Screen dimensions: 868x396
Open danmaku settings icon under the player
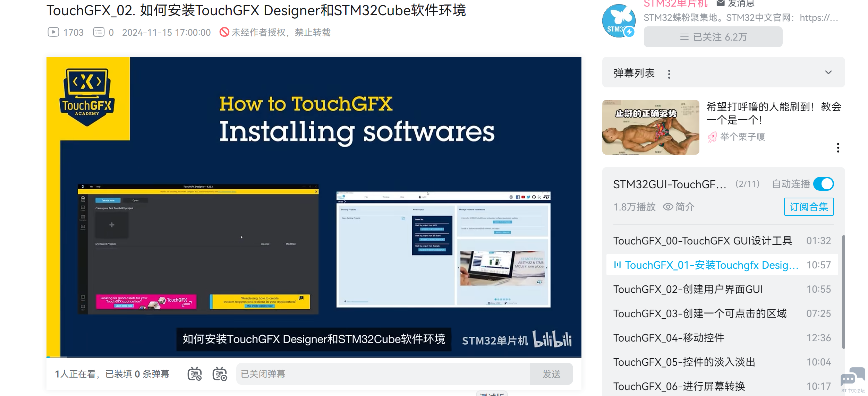tap(220, 374)
